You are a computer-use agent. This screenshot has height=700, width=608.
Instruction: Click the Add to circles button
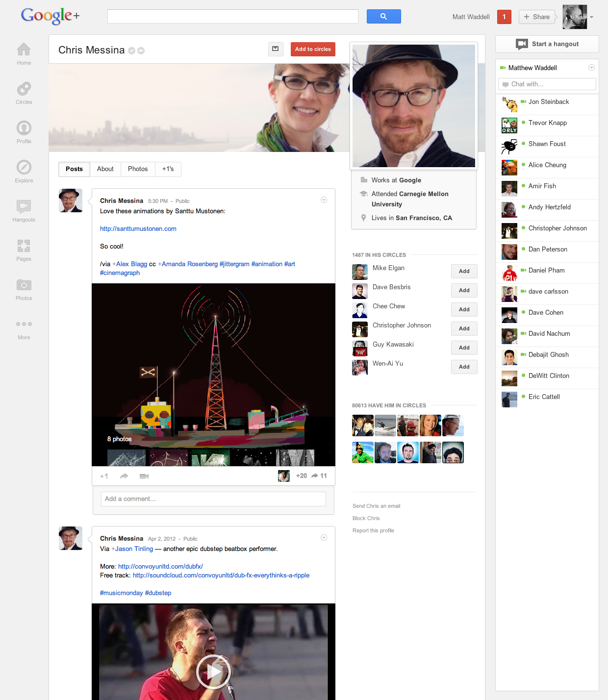[x=313, y=49]
